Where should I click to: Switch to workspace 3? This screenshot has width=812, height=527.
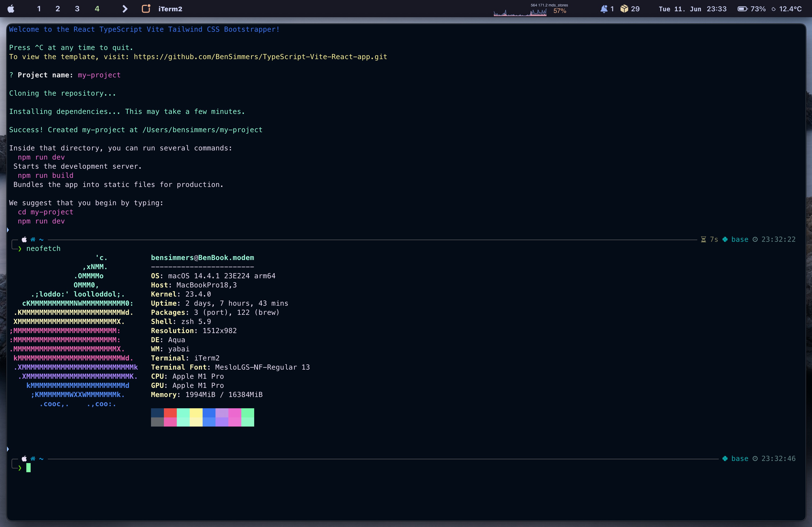point(77,9)
